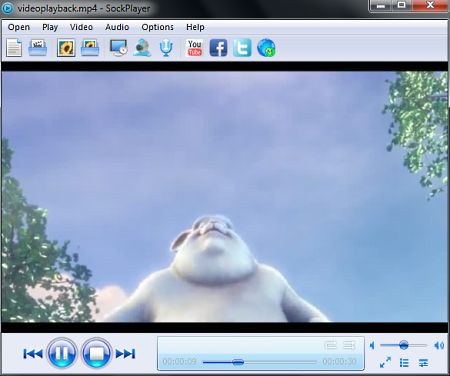Toggle the shuffle icon in the display panel
Viewport: 450px width, 376px height.
pos(349,345)
